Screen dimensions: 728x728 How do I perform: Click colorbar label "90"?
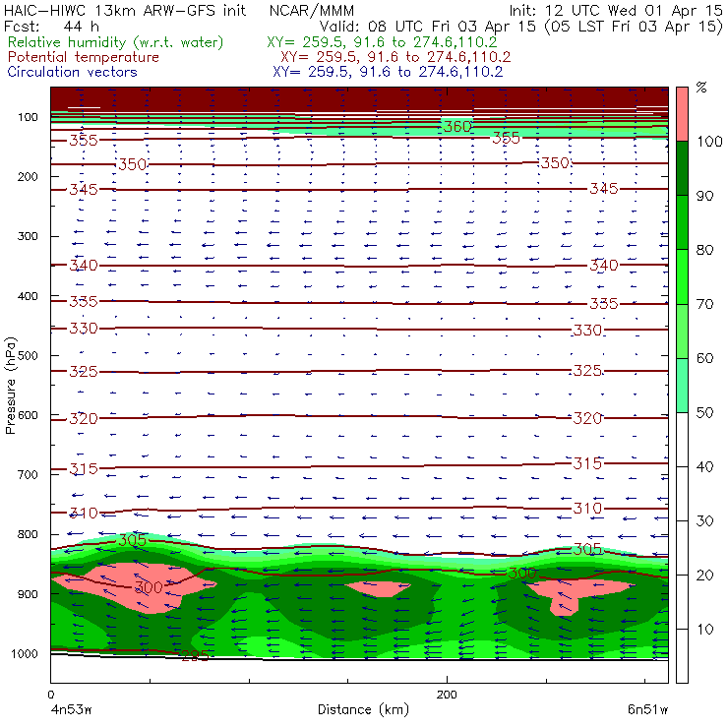(x=704, y=196)
